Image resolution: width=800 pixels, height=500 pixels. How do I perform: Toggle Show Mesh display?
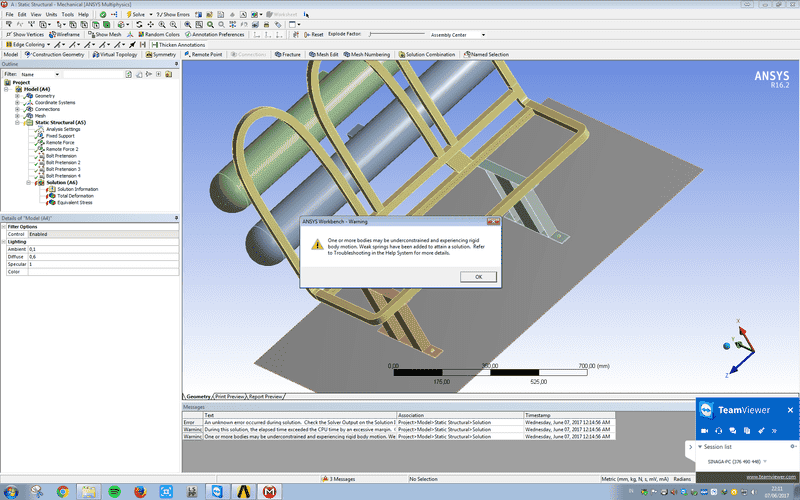pos(105,34)
